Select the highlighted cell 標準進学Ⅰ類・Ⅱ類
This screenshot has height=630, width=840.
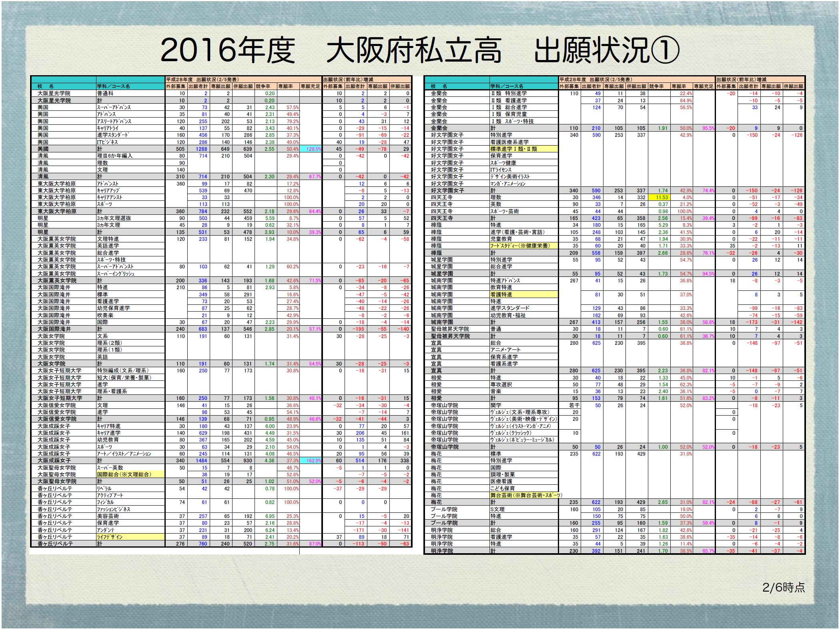coord(524,149)
